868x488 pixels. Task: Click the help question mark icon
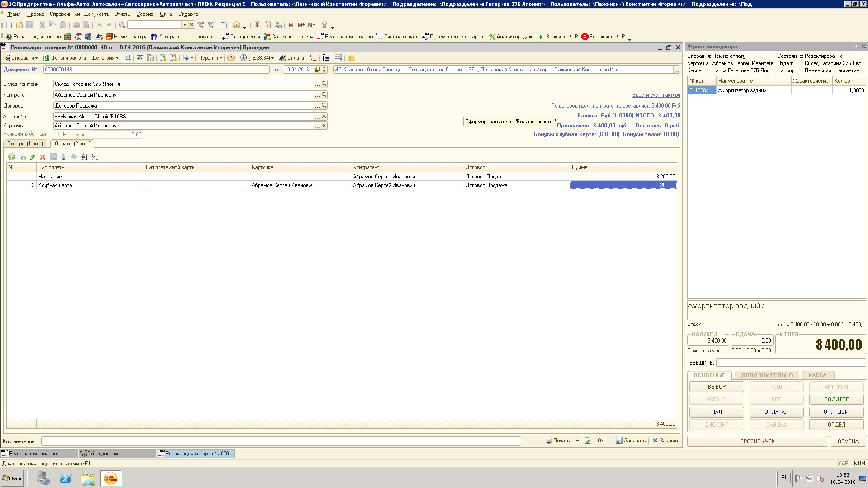pos(231,58)
